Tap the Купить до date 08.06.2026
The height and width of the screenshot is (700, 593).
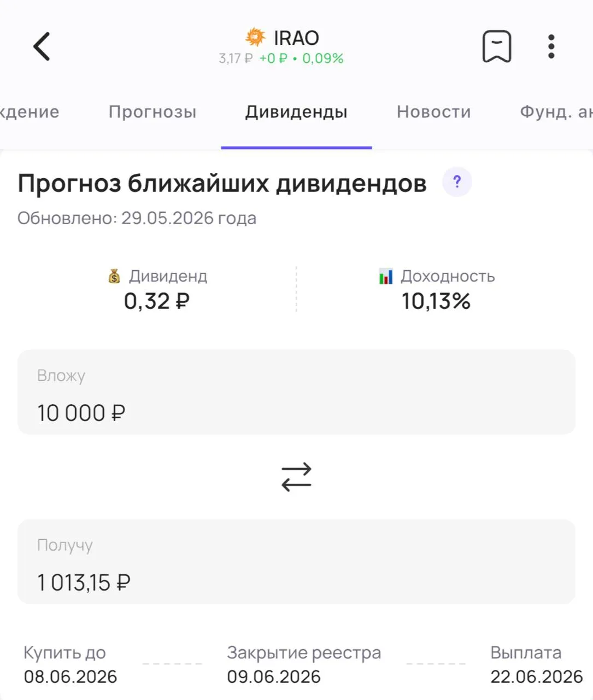click(x=71, y=676)
